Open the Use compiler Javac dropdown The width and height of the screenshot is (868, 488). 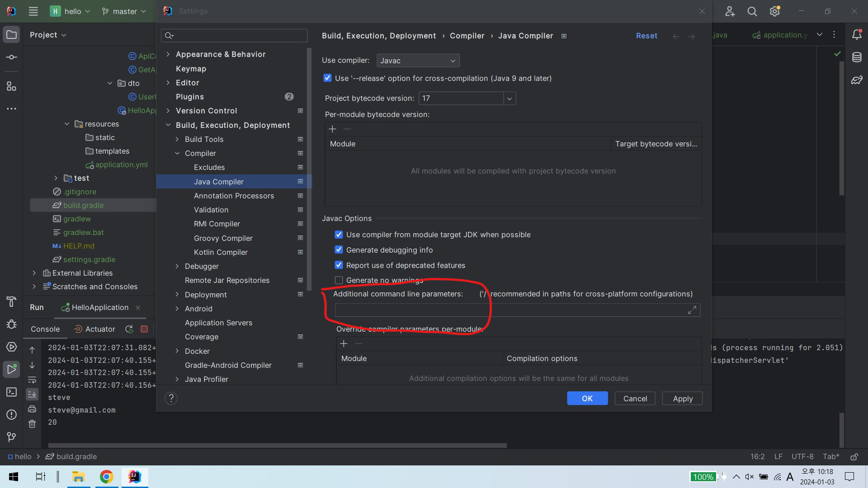(418, 61)
